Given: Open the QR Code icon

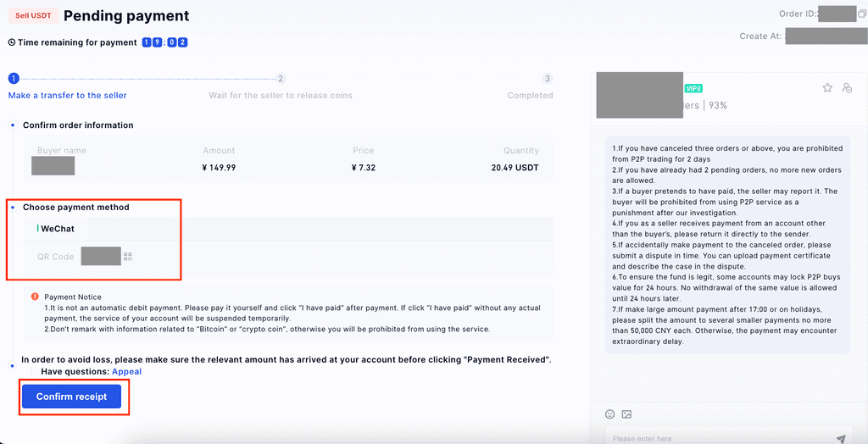Looking at the screenshot, I should click(128, 256).
